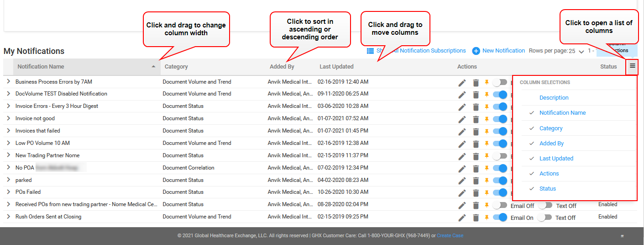Delete the Invoice not good notification
Screen dimensions: 644x245
(x=476, y=119)
